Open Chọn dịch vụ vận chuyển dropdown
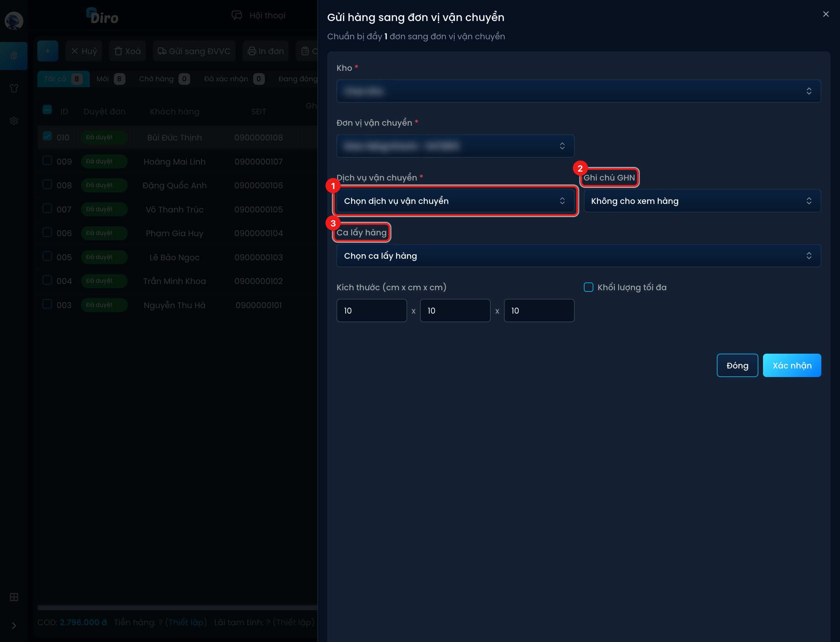 coord(455,201)
